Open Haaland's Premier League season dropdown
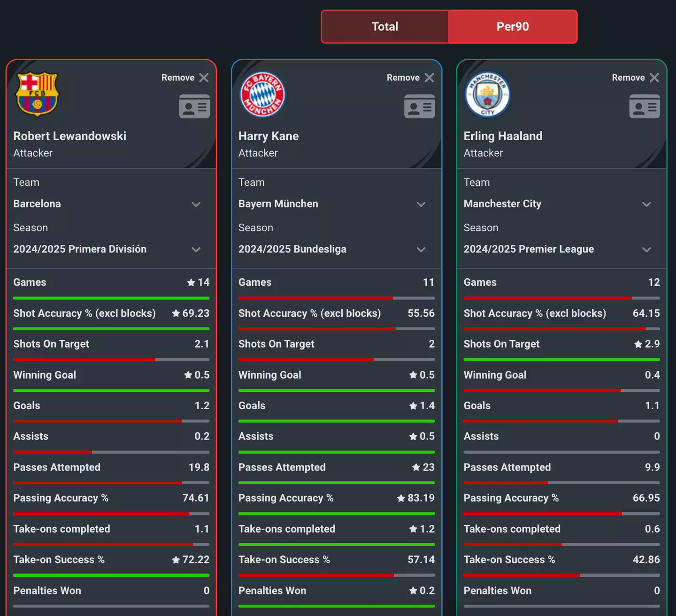The image size is (676, 616). tap(646, 250)
